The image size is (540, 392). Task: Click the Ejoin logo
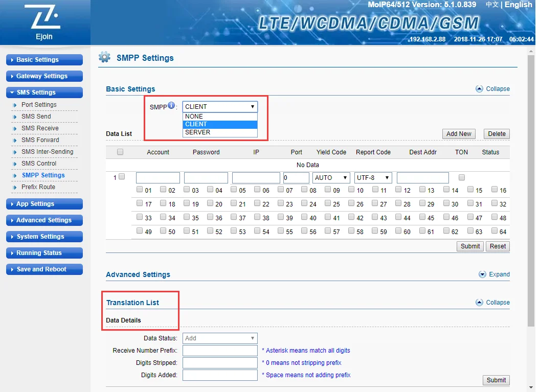tap(45, 22)
